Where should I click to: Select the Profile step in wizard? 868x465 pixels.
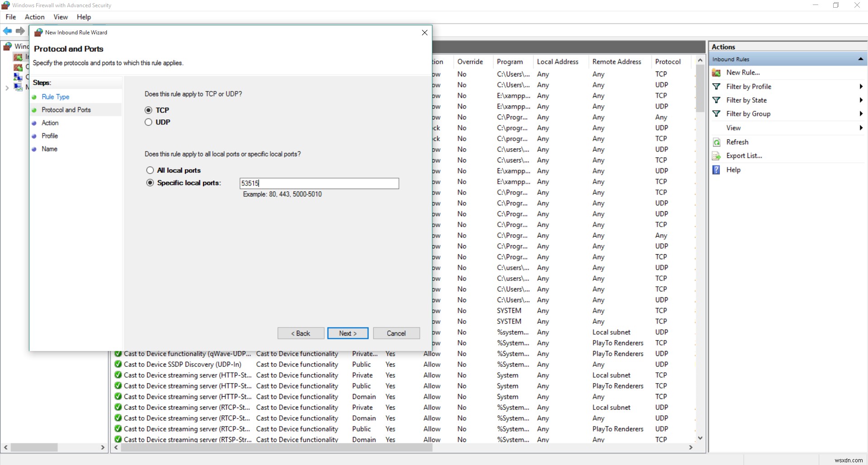50,136
